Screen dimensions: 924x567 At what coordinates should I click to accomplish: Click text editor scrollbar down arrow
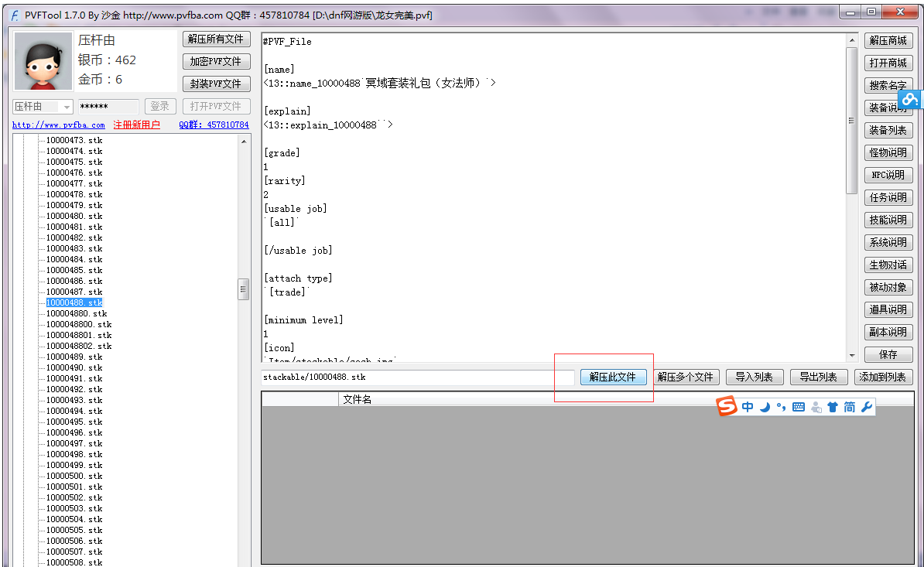pyautogui.click(x=852, y=354)
